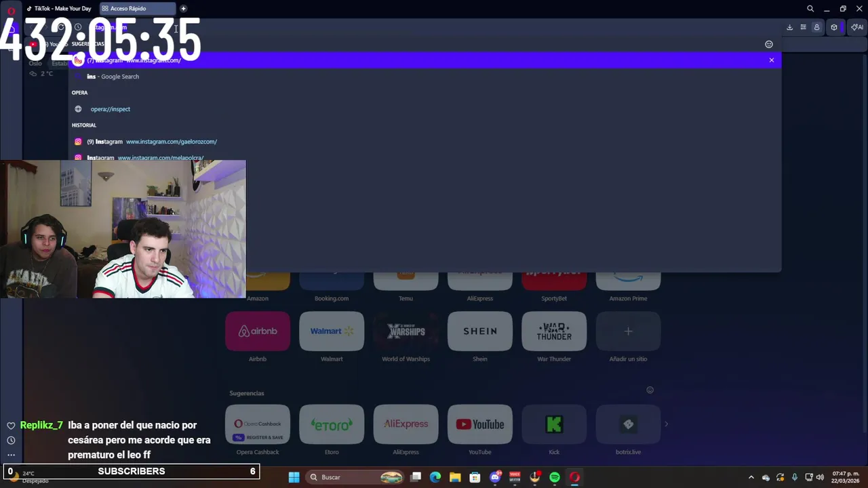Click the taskbar Buscar search box
Screen dimensions: 868x488
[x=355, y=477]
